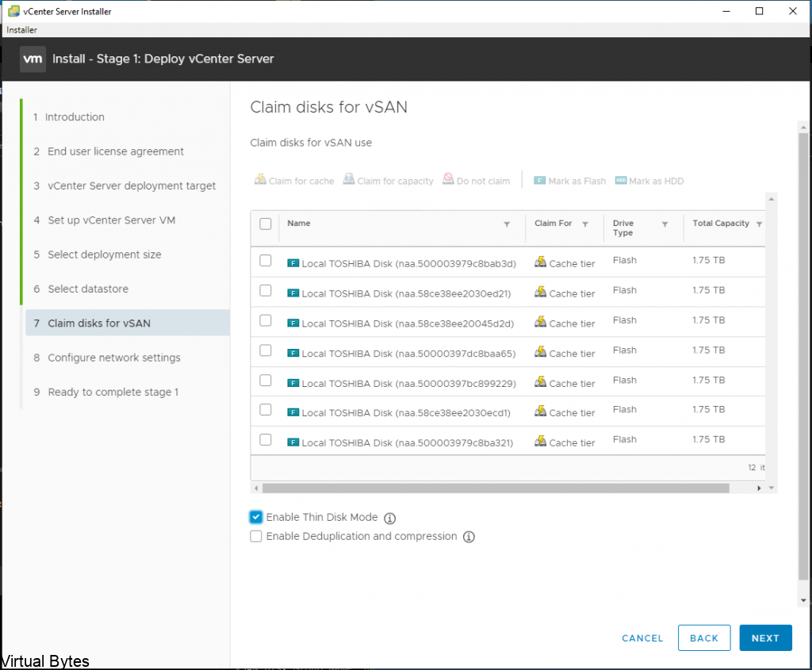Sort table by Total Capacity header
This screenshot has height=670, width=812.
[721, 223]
